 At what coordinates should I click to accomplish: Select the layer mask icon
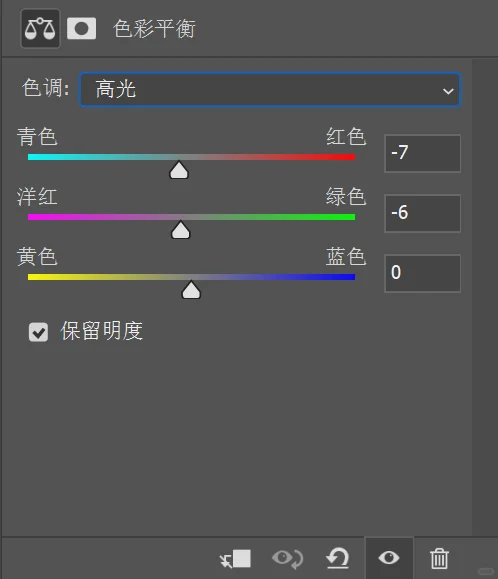coord(82,28)
